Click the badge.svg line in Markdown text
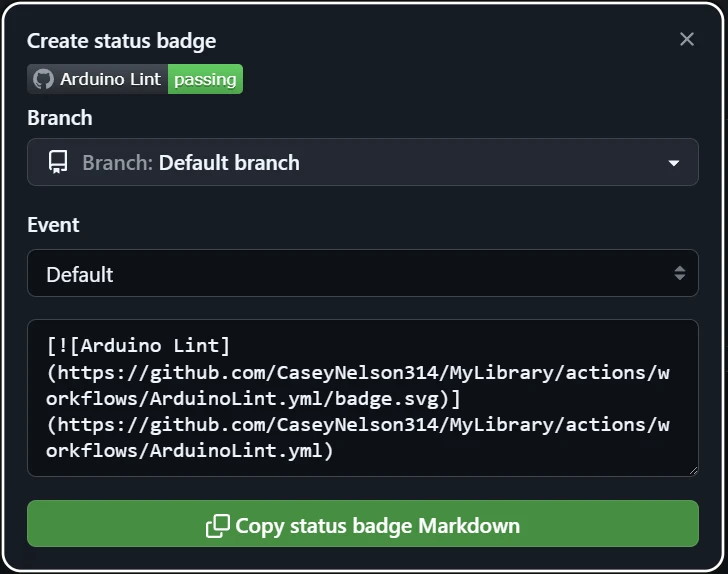Viewport: 728px width, 574px height. click(x=253, y=399)
